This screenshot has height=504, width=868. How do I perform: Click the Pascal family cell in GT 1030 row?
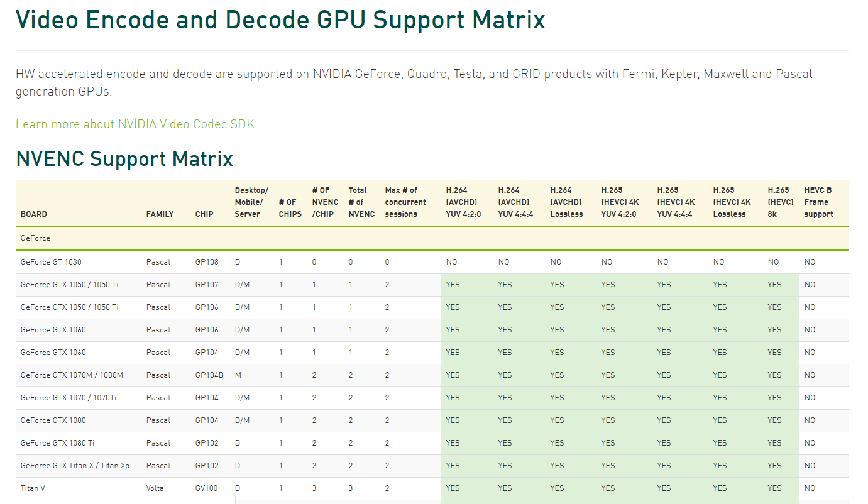pyautogui.click(x=158, y=262)
